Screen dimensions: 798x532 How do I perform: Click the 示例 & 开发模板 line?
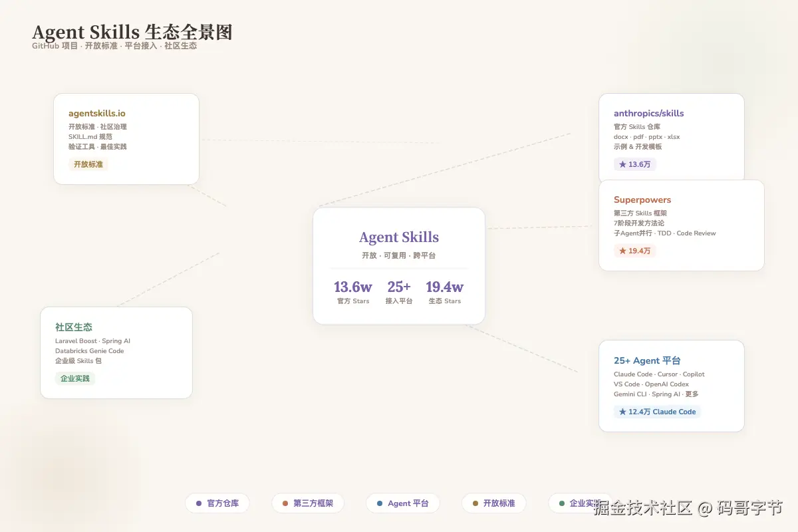coord(638,147)
